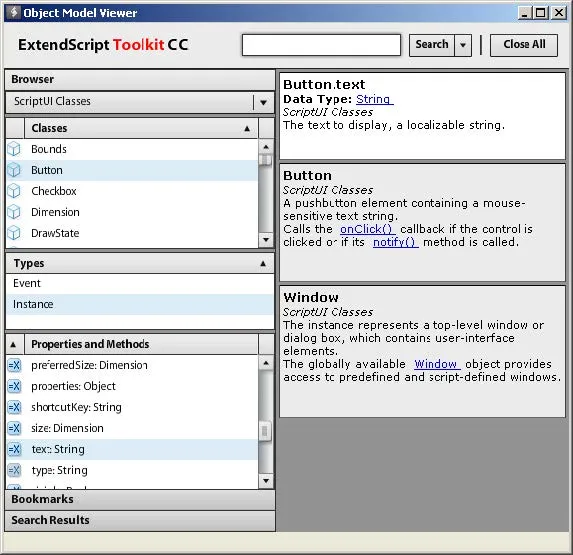Open the Bookmarks panel

click(x=140, y=499)
